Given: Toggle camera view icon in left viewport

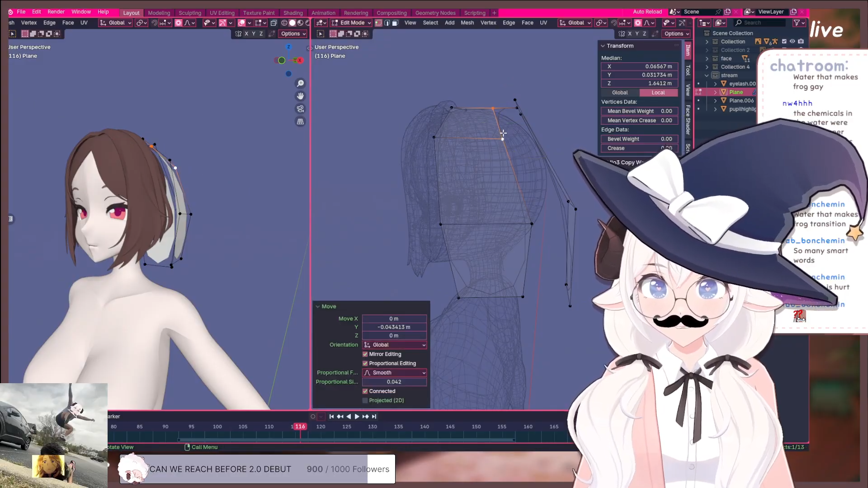Looking at the screenshot, I should tap(300, 109).
